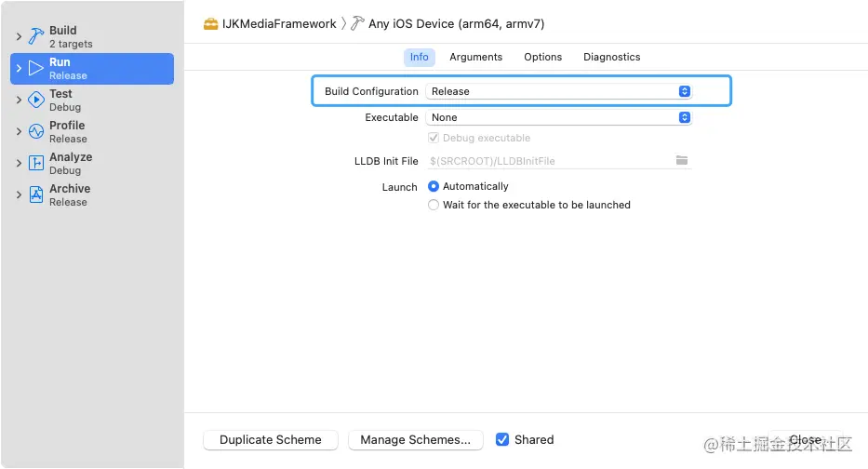Click the Archive action icon

tap(36, 194)
